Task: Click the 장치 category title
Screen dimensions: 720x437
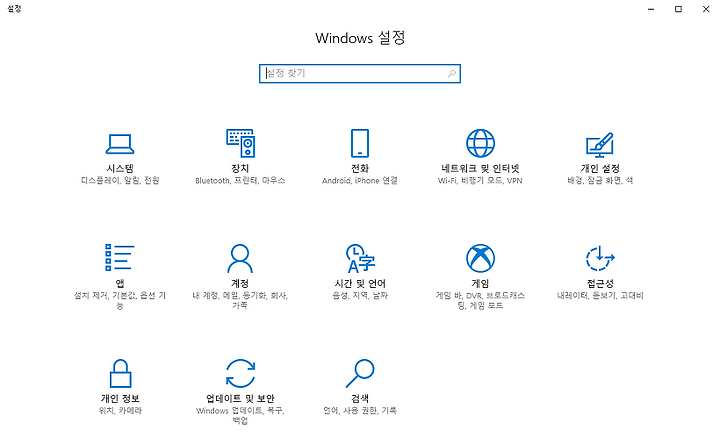Action: pos(240,168)
